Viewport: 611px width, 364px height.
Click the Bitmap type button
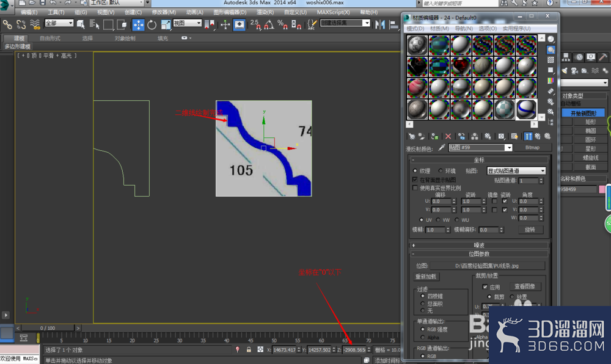(x=532, y=148)
